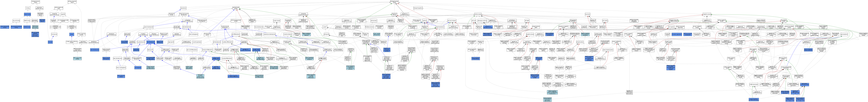Select the 'myotube differentiation' node
The height and width of the screenshot is (102, 868).
[x=227, y=58]
